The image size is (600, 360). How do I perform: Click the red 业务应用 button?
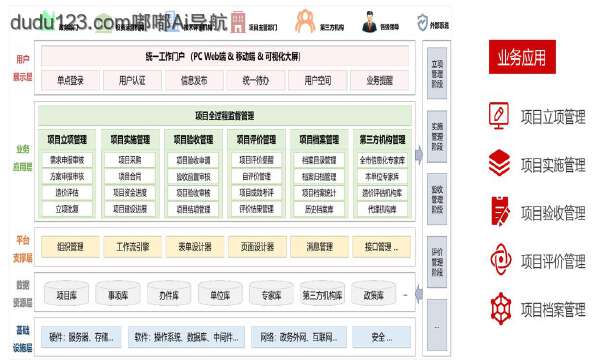coord(522,57)
